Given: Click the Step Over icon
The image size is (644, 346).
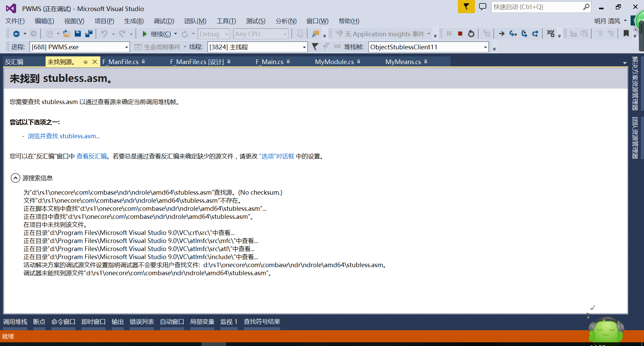Looking at the screenshot, I should click(524, 34).
